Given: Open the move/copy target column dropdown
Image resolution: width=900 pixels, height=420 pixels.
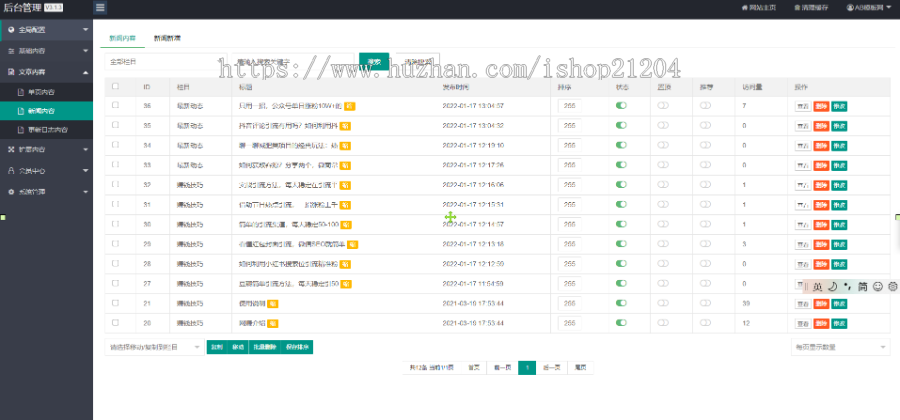Looking at the screenshot, I should pyautogui.click(x=154, y=347).
